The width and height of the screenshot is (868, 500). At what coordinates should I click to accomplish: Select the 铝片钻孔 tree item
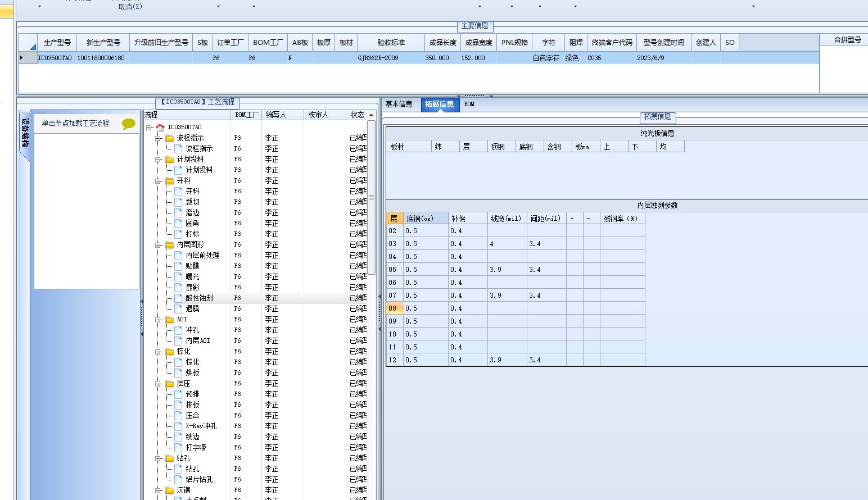[199, 480]
